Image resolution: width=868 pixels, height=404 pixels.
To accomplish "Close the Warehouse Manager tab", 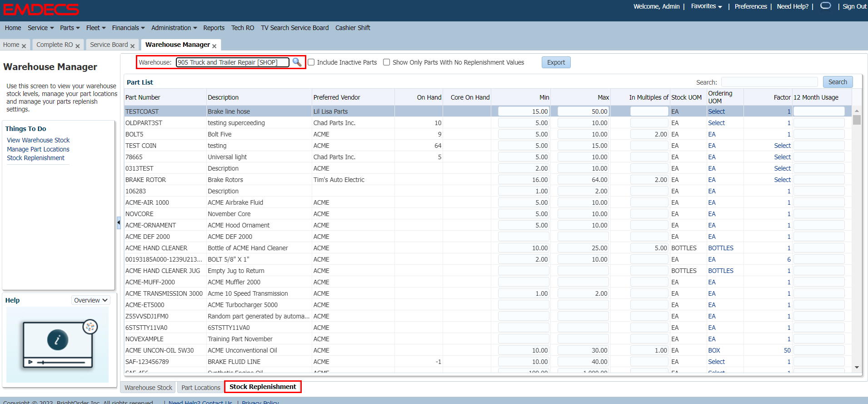I will (214, 45).
